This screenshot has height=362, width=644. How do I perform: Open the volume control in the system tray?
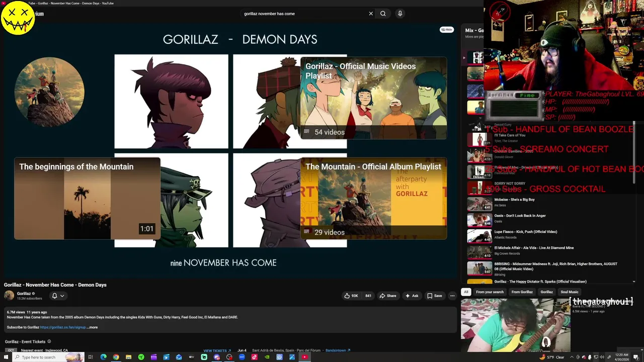pyautogui.click(x=602, y=357)
